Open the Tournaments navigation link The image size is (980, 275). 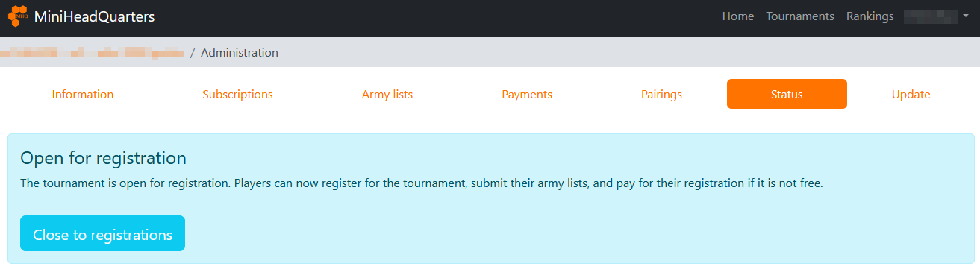(800, 16)
